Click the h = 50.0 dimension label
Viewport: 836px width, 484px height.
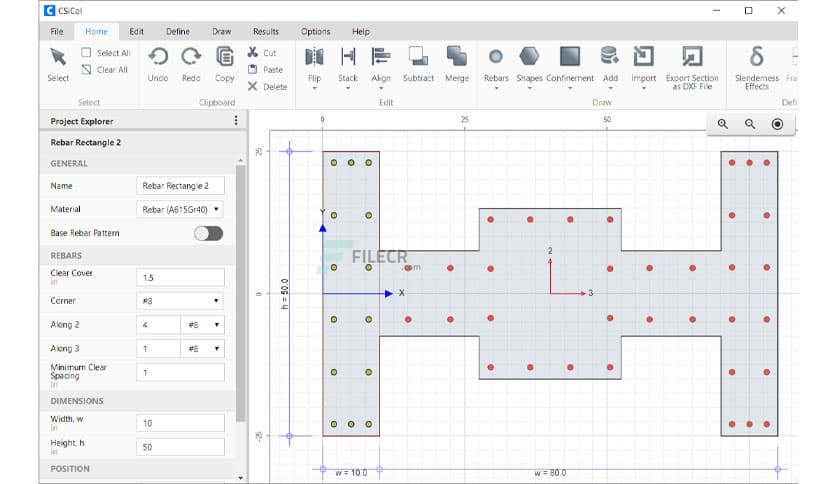click(285, 294)
